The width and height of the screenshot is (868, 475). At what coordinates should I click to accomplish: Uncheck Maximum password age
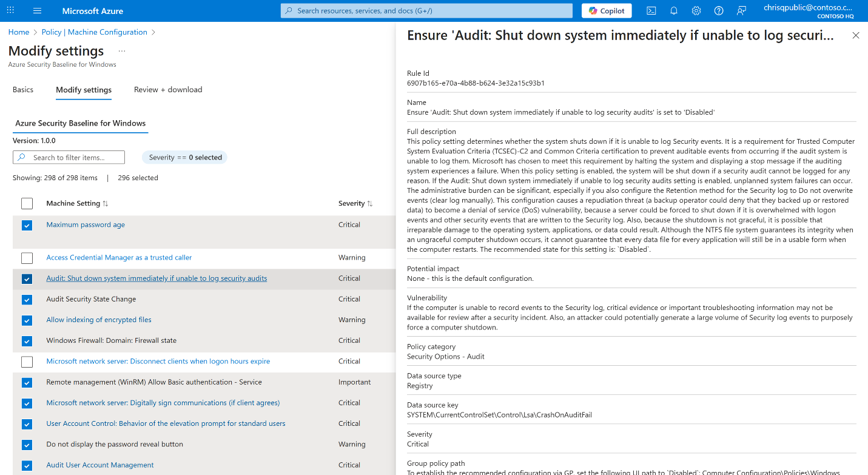pyautogui.click(x=27, y=225)
